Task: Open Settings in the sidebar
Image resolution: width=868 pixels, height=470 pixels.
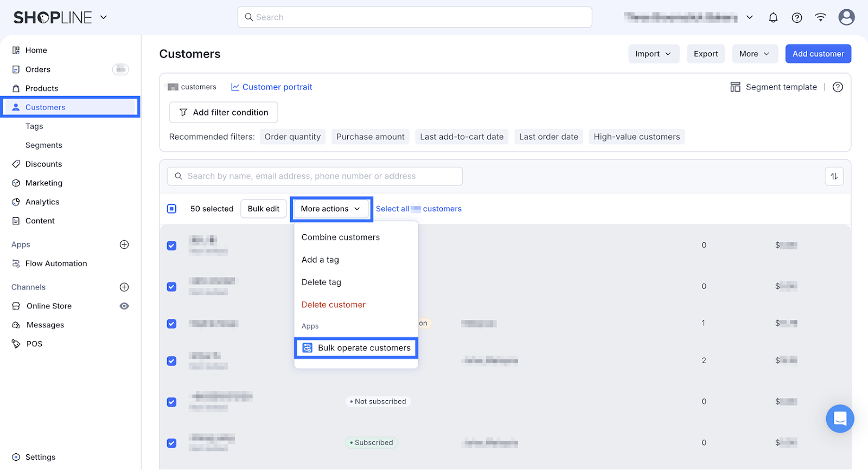Action: tap(40, 457)
